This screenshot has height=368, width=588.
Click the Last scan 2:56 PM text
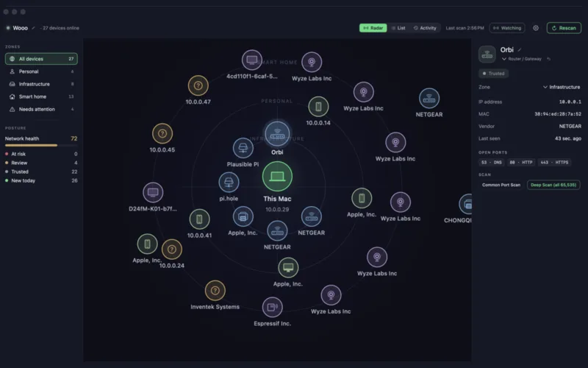click(x=465, y=28)
